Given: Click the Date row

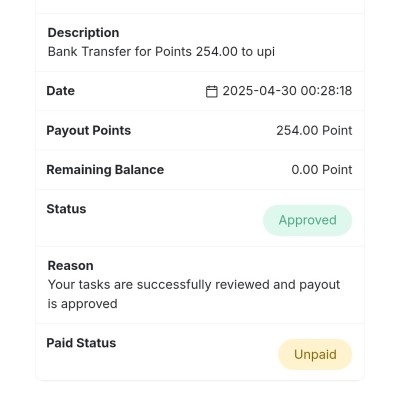Looking at the screenshot, I should [x=200, y=91].
